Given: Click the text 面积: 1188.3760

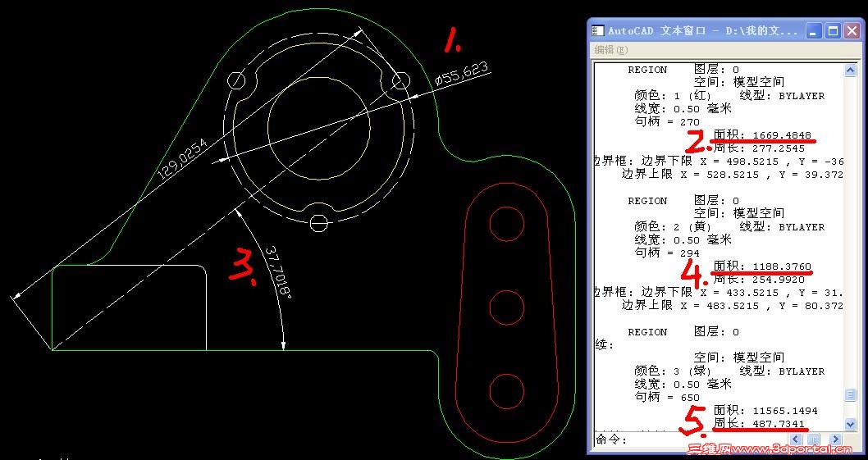Looking at the screenshot, I should (762, 266).
